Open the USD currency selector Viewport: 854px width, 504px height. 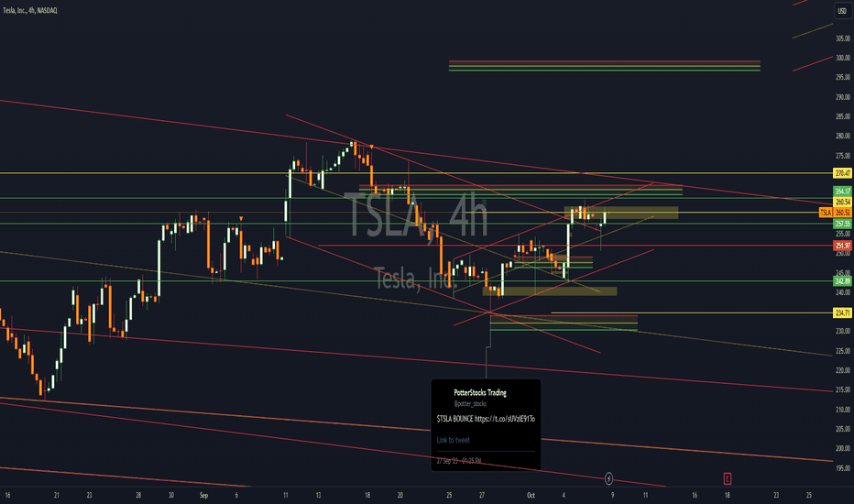click(842, 11)
